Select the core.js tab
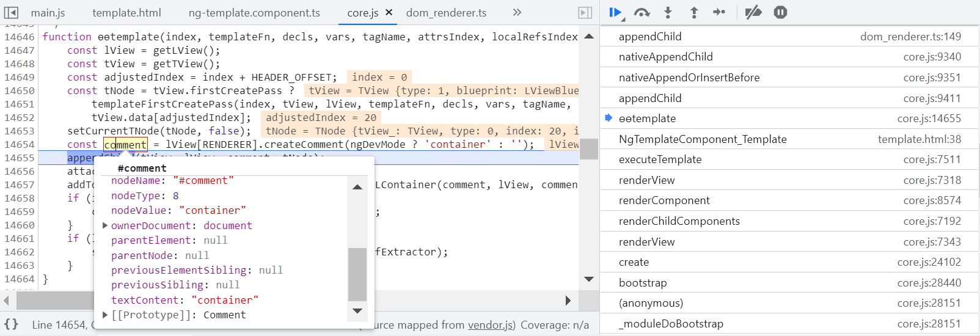This screenshot has width=980, height=336. coord(362,12)
